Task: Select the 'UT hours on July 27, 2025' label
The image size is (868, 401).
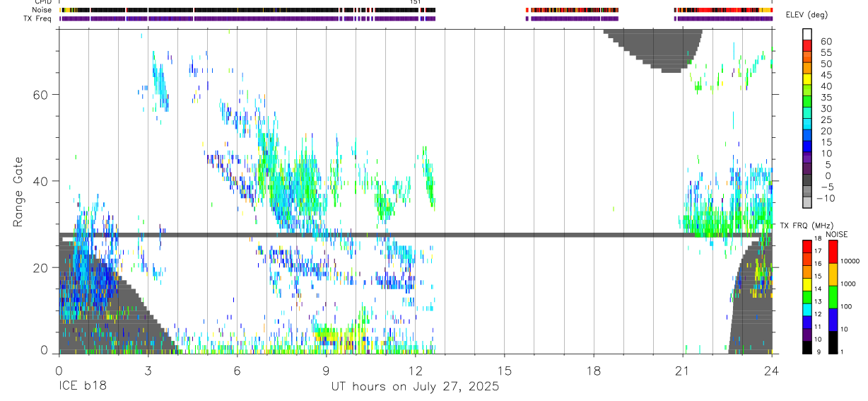Action: tap(415, 387)
